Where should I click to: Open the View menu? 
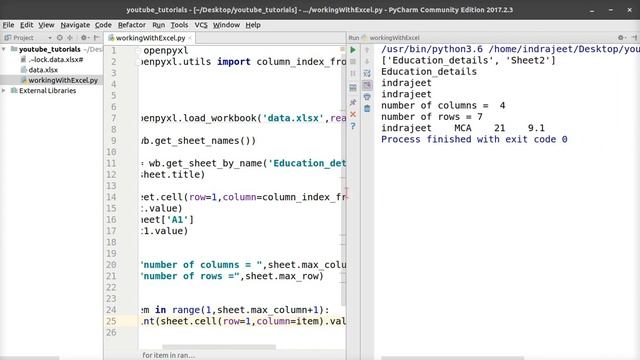[x=46, y=25]
